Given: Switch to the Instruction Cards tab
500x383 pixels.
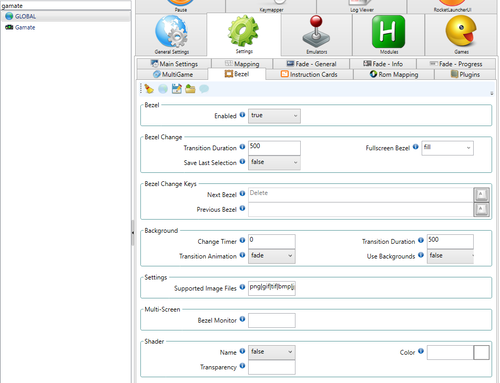Looking at the screenshot, I should [309, 74].
